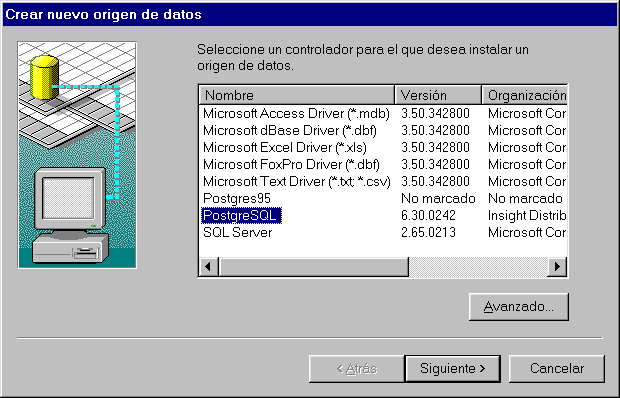Choose Microsoft Excel Driver (*.xls)
This screenshot has width=620, height=398.
point(285,147)
